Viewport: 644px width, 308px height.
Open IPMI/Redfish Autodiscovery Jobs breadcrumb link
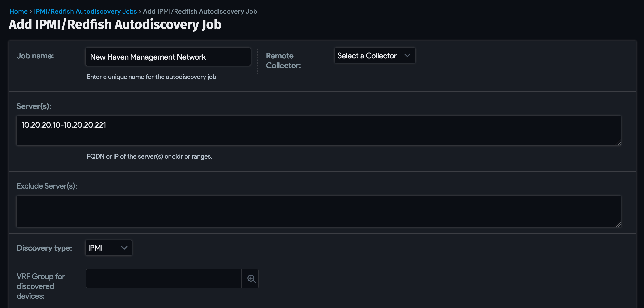[x=85, y=11]
